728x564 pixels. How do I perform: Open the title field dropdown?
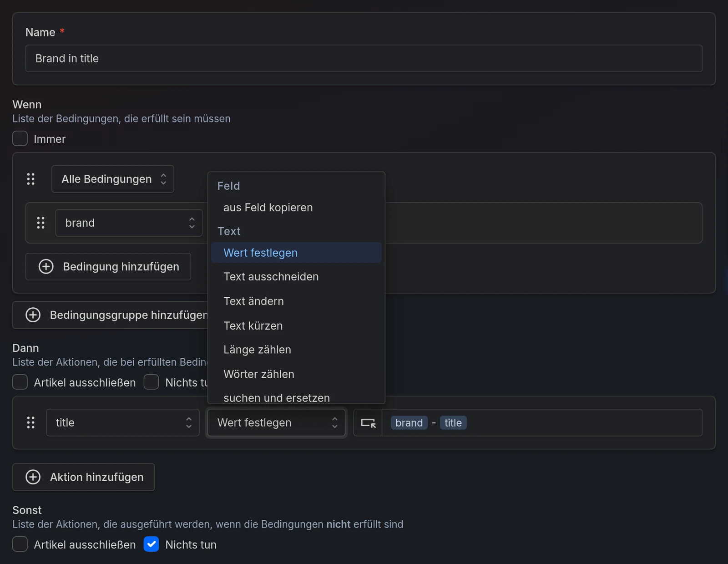123,422
